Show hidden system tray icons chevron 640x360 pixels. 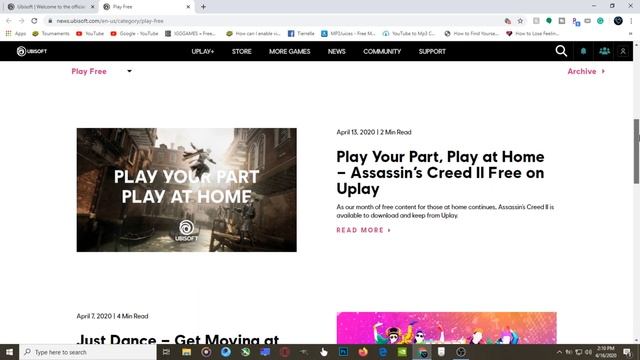pos(559,352)
